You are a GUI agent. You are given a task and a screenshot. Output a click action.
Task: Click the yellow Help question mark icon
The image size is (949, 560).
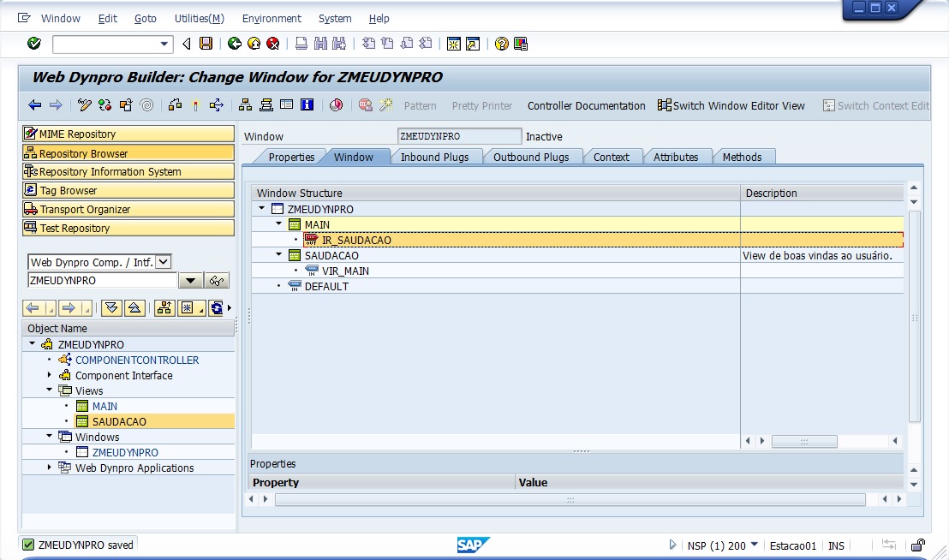(502, 44)
